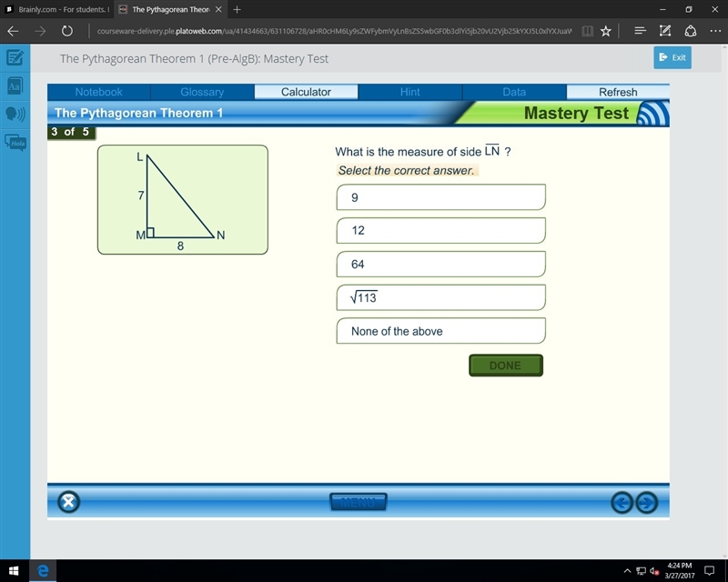
Task: Submit answer with the DONE button
Action: tap(506, 366)
